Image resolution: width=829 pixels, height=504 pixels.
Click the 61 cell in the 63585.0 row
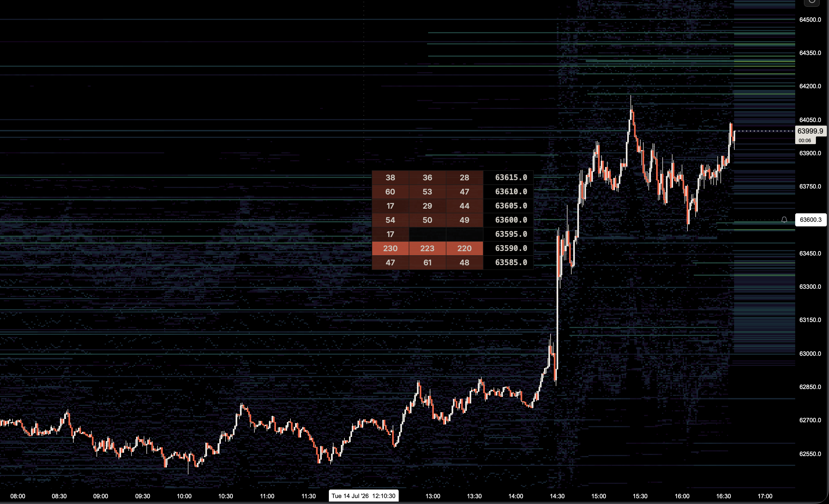coord(427,263)
